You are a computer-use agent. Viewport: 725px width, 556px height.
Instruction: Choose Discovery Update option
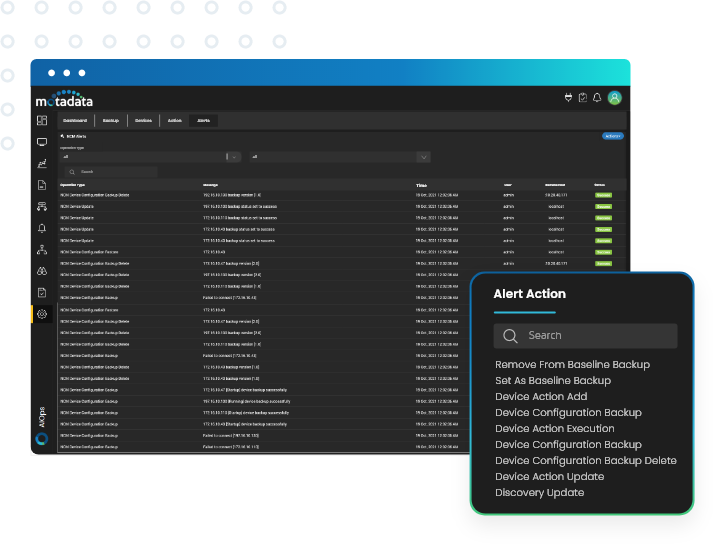click(540, 493)
